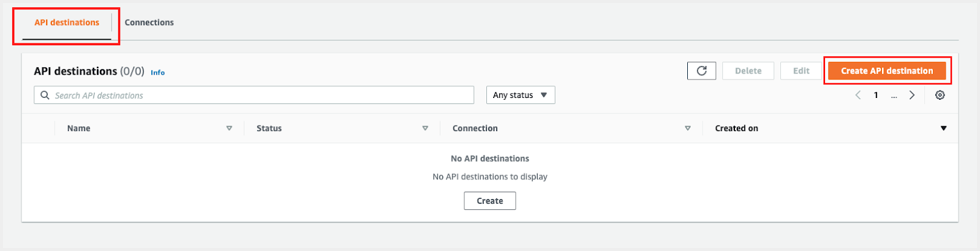
Task: Focus the Search API destinations field
Action: click(x=257, y=95)
